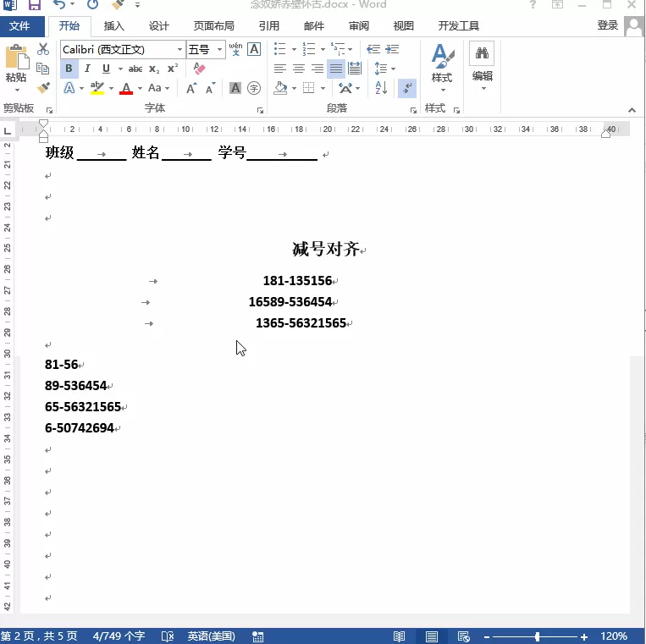
Task: Click right indent marker on ruler
Action: 605,134
